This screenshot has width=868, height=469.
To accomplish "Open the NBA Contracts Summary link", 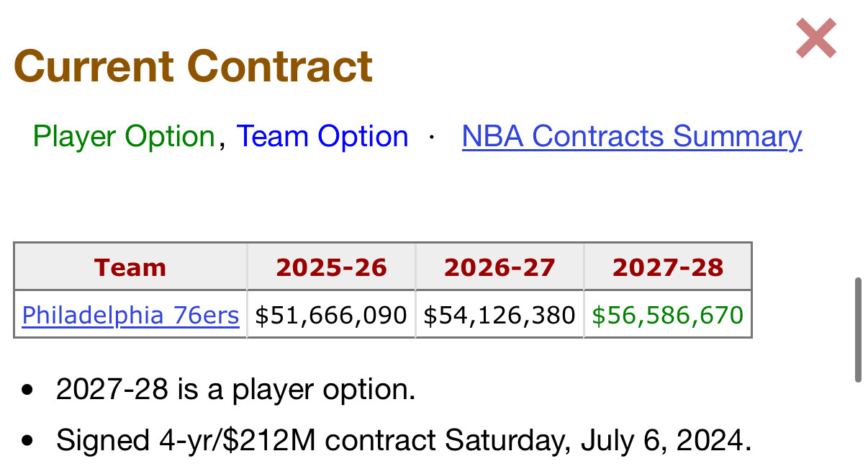I will coord(631,136).
